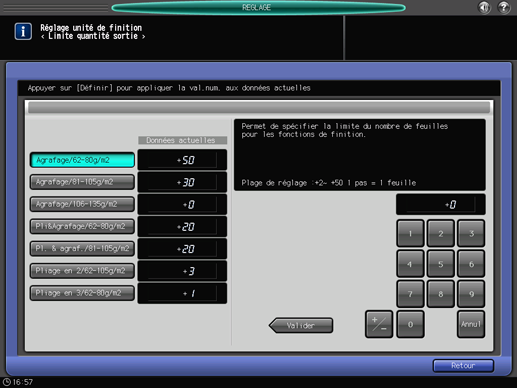
Task: Tap keypad digit 2
Action: point(441,233)
